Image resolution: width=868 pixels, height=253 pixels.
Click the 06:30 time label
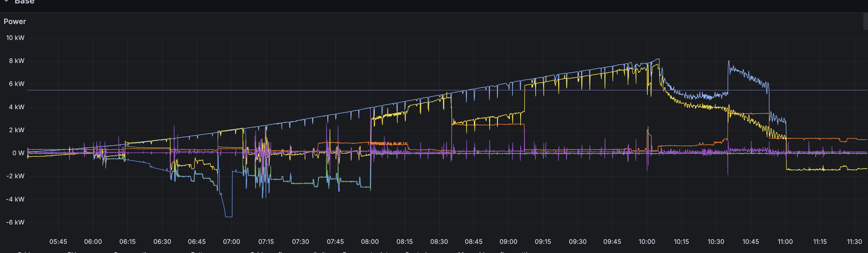tap(162, 241)
